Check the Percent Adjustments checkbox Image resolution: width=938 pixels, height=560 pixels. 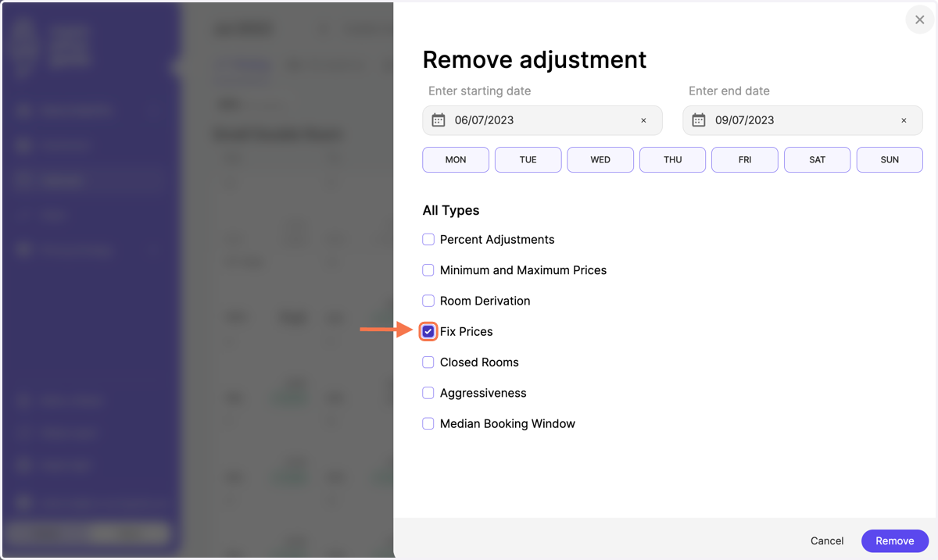click(x=428, y=240)
